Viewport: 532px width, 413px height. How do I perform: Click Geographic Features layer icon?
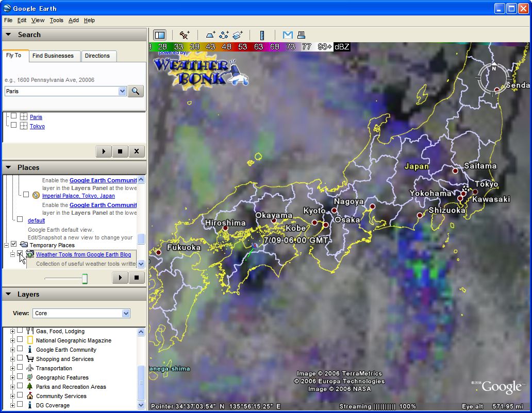30,377
